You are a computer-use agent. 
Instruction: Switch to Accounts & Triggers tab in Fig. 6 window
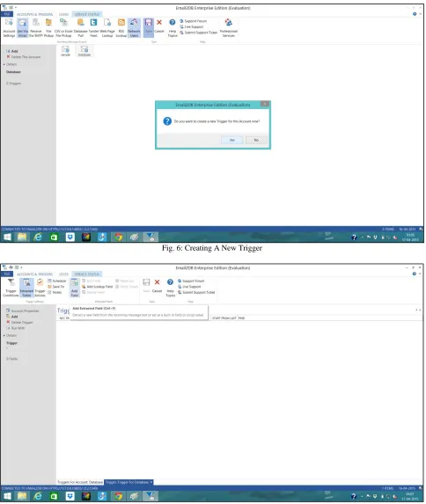click(34, 14)
